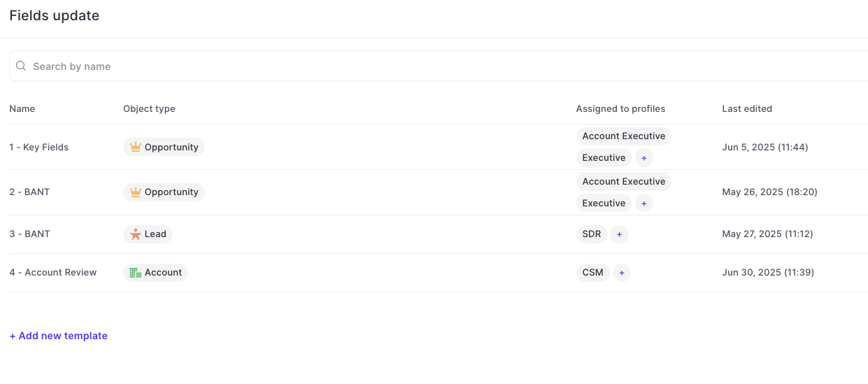868x384 pixels.
Task: Open the 4 - Account Review template
Action: click(53, 272)
